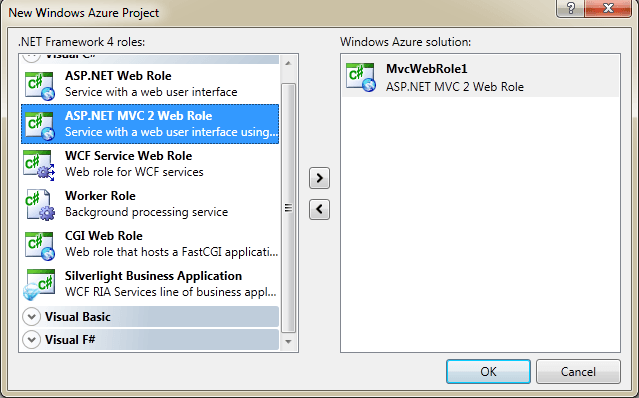This screenshot has height=398, width=639.
Task: Select the ASP.NET Web Role title
Action: pos(118,76)
